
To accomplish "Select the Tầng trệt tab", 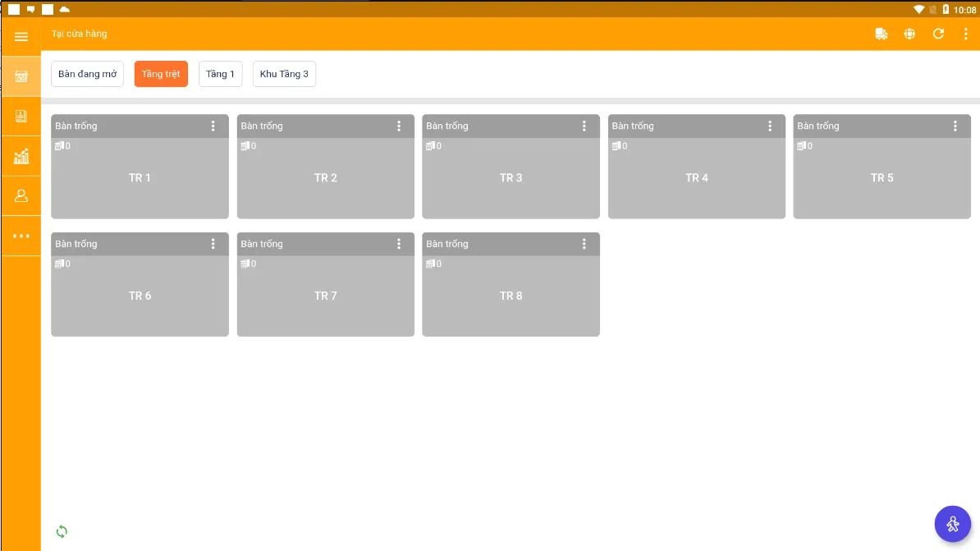I will [x=161, y=74].
